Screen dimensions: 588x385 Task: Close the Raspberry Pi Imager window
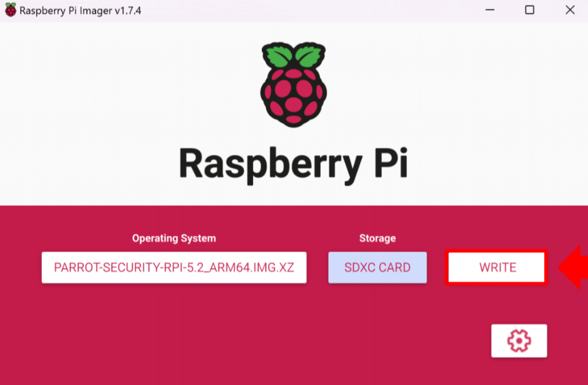tap(570, 10)
